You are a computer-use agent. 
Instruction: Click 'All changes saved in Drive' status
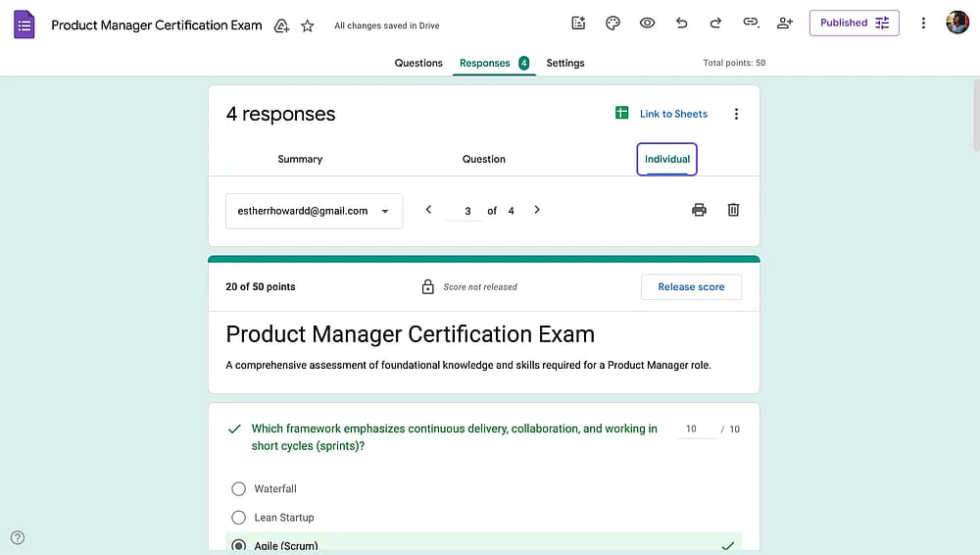click(386, 25)
